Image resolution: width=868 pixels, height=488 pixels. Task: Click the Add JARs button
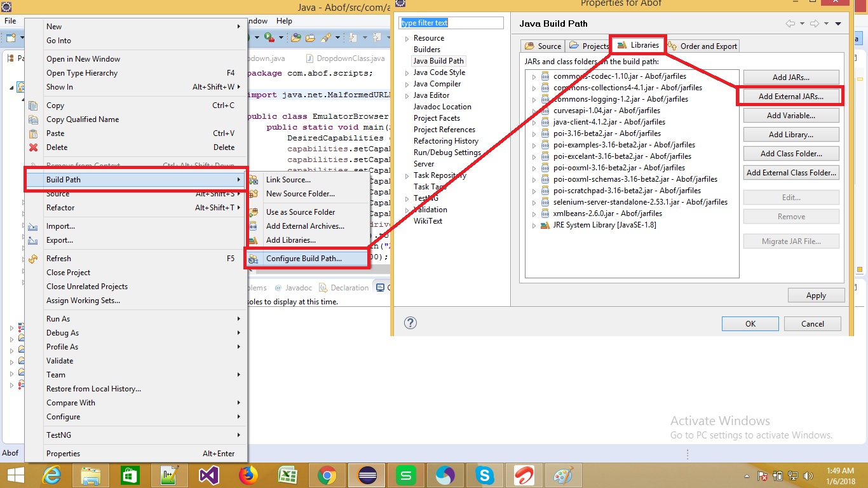[x=791, y=78]
